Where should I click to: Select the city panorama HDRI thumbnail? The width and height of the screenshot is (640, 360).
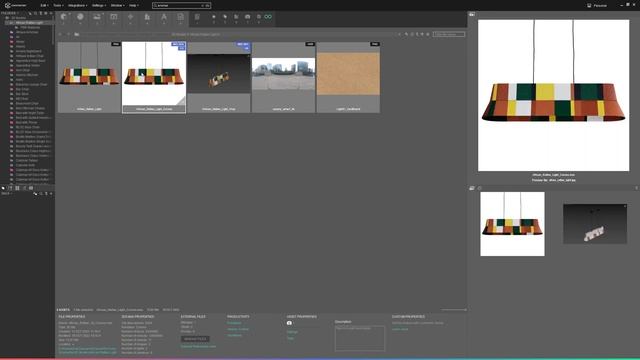283,77
